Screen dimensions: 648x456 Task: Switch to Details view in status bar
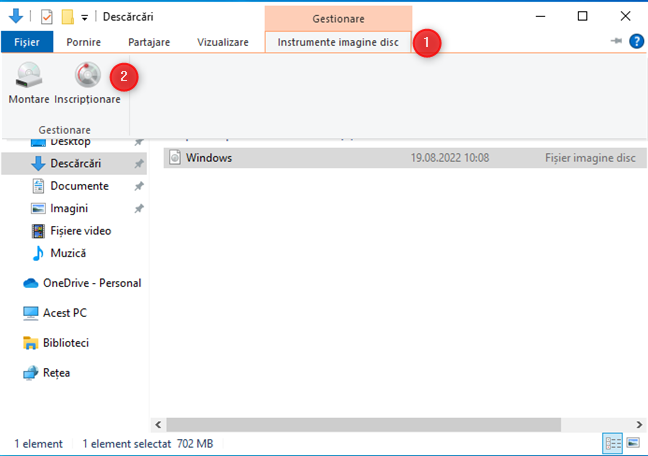click(612, 444)
